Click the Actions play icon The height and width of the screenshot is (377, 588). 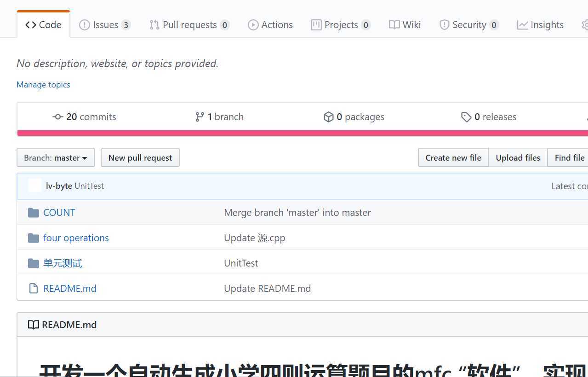pyautogui.click(x=253, y=25)
